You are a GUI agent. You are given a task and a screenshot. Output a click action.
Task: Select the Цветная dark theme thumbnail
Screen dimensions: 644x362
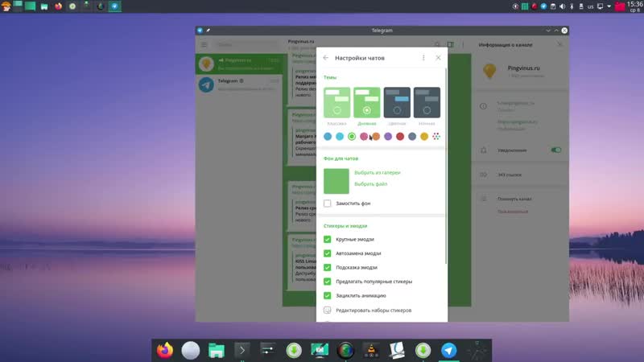[397, 102]
